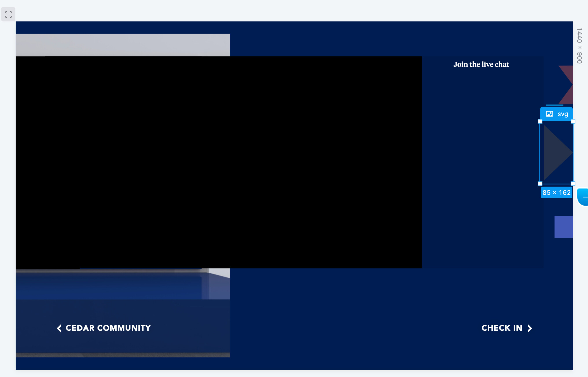588x377 pixels.
Task: Click the 85 × 162 size badge
Action: pyautogui.click(x=556, y=193)
